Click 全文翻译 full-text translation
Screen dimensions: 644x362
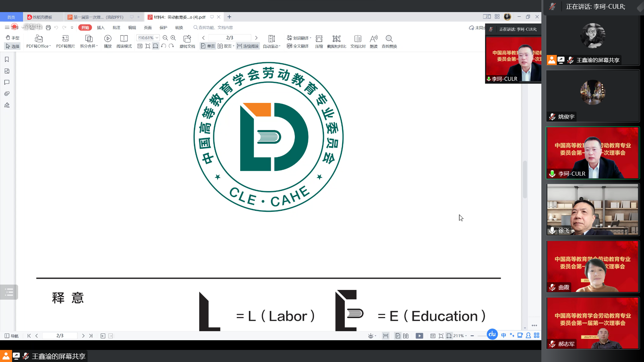pyautogui.click(x=298, y=46)
